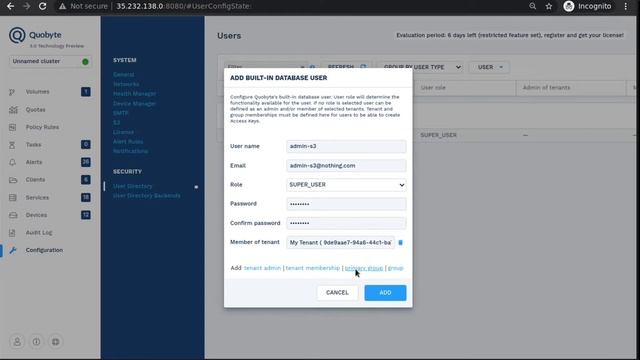
Task: Click the Unnamed cluster selector
Action: pos(50,61)
